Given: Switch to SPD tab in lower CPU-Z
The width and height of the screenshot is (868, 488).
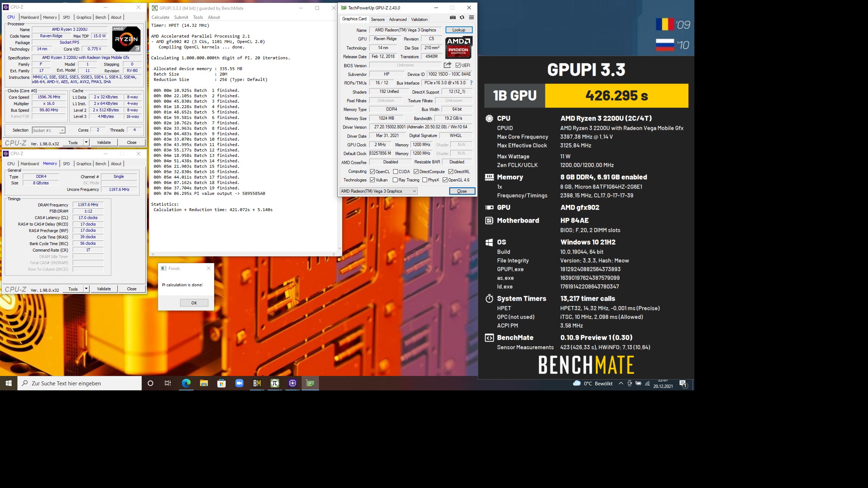Looking at the screenshot, I should 67,164.
